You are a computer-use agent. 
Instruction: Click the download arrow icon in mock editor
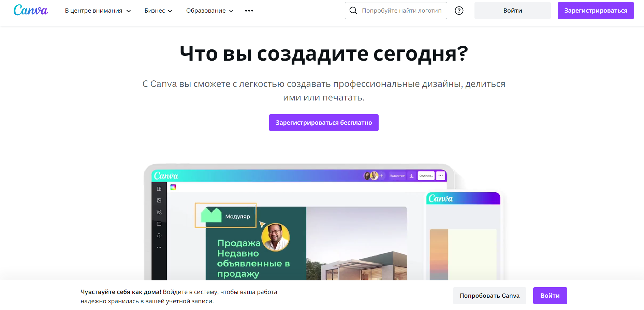(x=412, y=176)
